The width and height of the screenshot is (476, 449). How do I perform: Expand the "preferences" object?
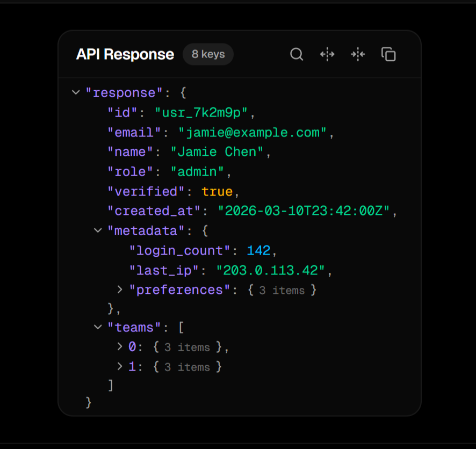(x=120, y=289)
